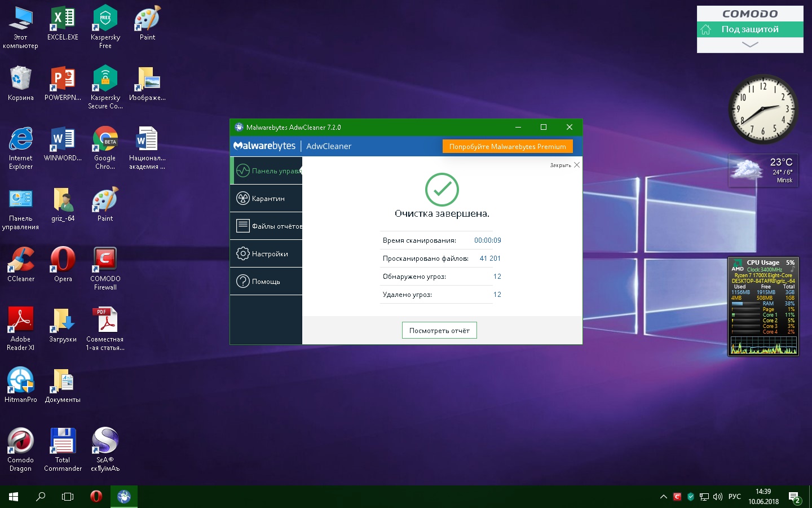Click COMODO home icon in widget
This screenshot has height=508, width=812.
[706, 29]
